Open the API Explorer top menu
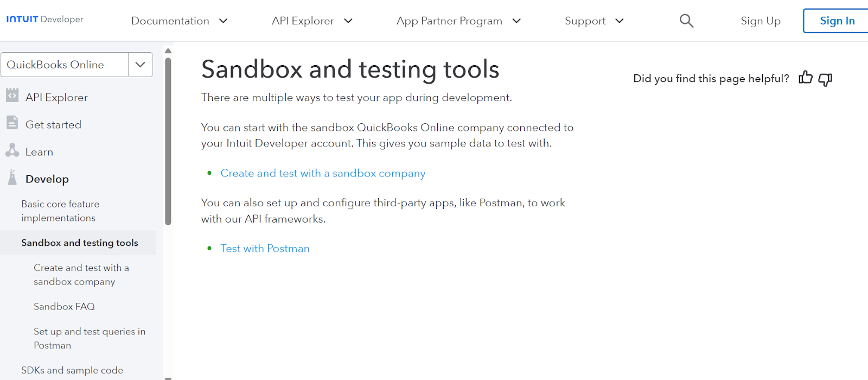Viewport: 868px width, 380px height. (x=312, y=21)
